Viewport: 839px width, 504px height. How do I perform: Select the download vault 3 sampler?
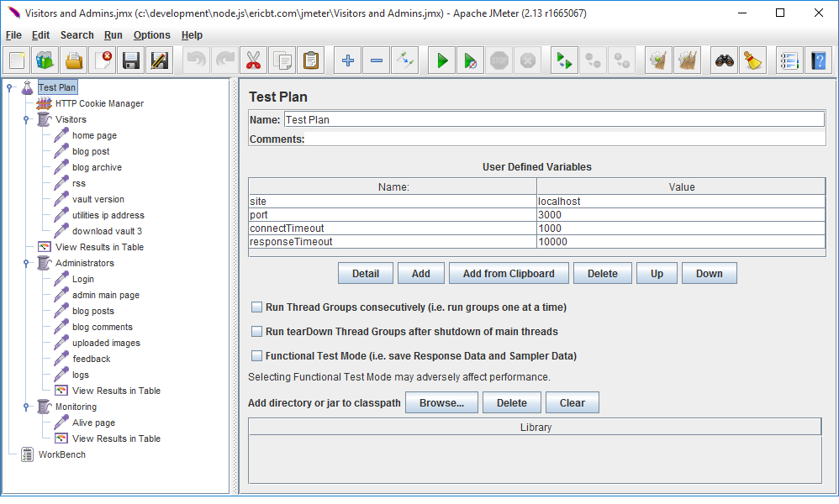(x=107, y=232)
